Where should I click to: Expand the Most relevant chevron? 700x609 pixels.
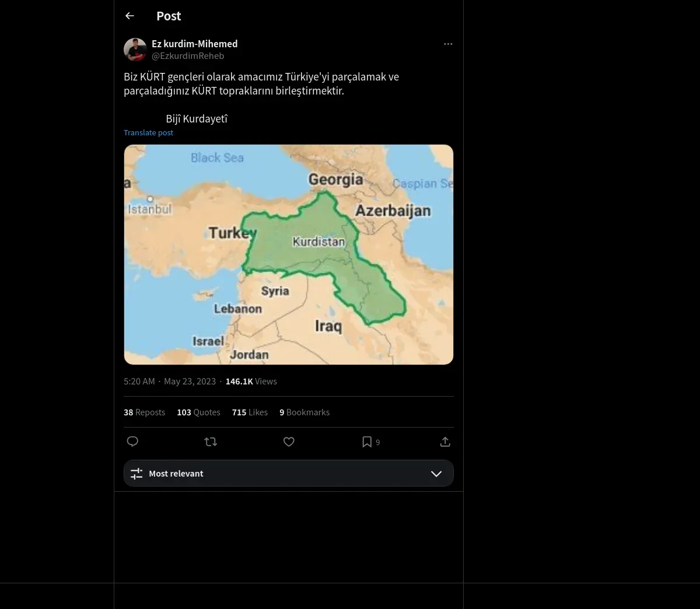[x=436, y=474]
